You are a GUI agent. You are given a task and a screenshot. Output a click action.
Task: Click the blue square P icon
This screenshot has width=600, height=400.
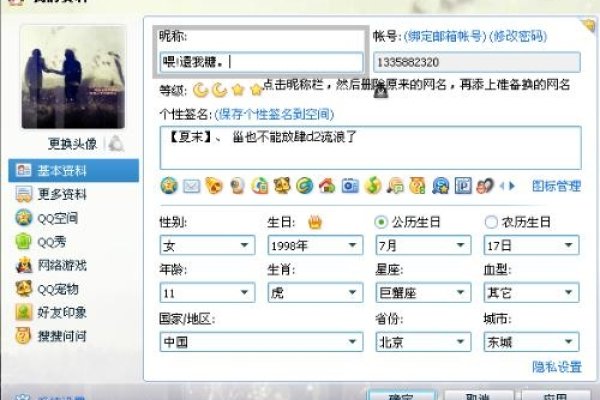tap(463, 186)
